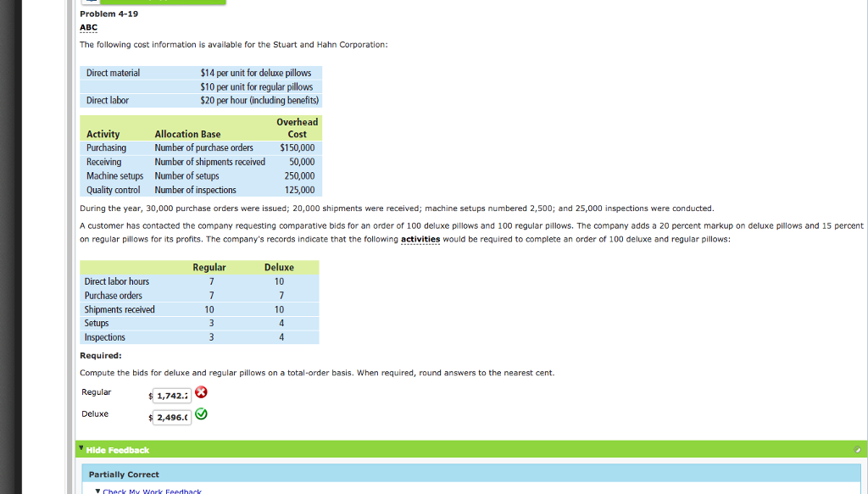
Task: Select the Deluxe bid input field
Action: click(x=173, y=416)
